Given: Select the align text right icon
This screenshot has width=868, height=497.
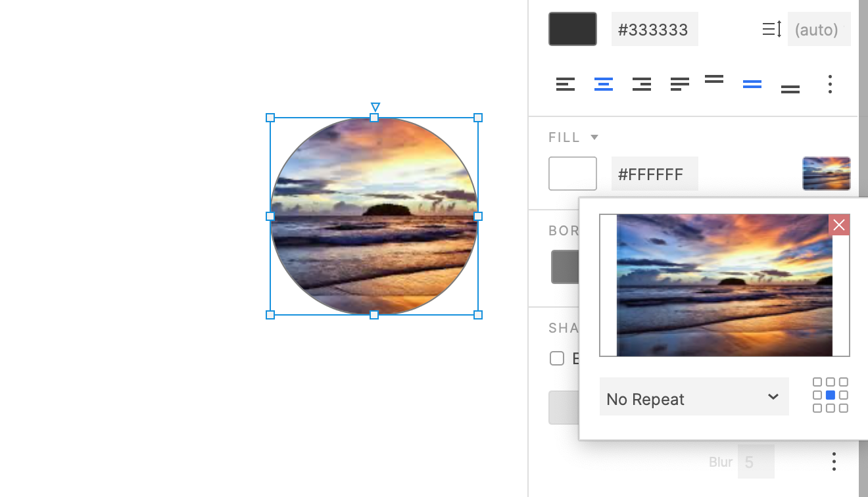Looking at the screenshot, I should pyautogui.click(x=642, y=84).
